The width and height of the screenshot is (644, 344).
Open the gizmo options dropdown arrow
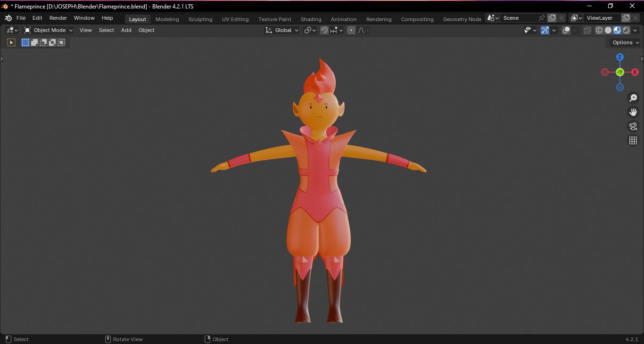pyautogui.click(x=554, y=30)
